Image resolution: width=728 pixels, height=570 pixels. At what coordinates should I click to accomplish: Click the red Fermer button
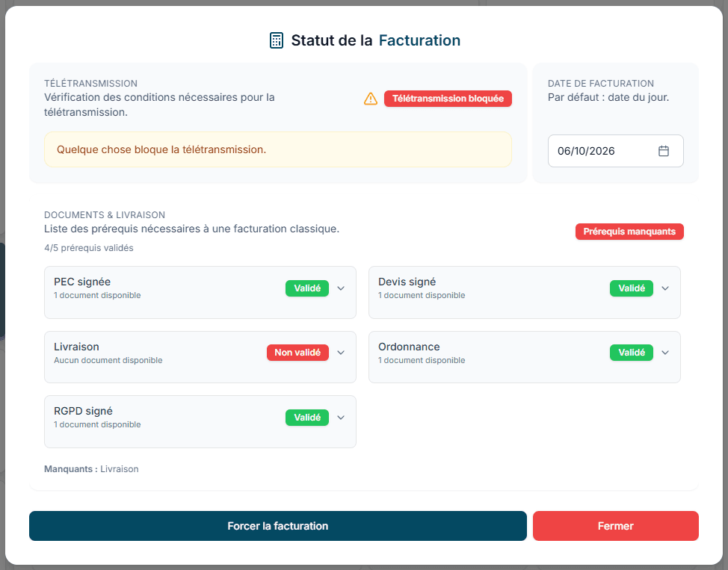[x=616, y=526]
